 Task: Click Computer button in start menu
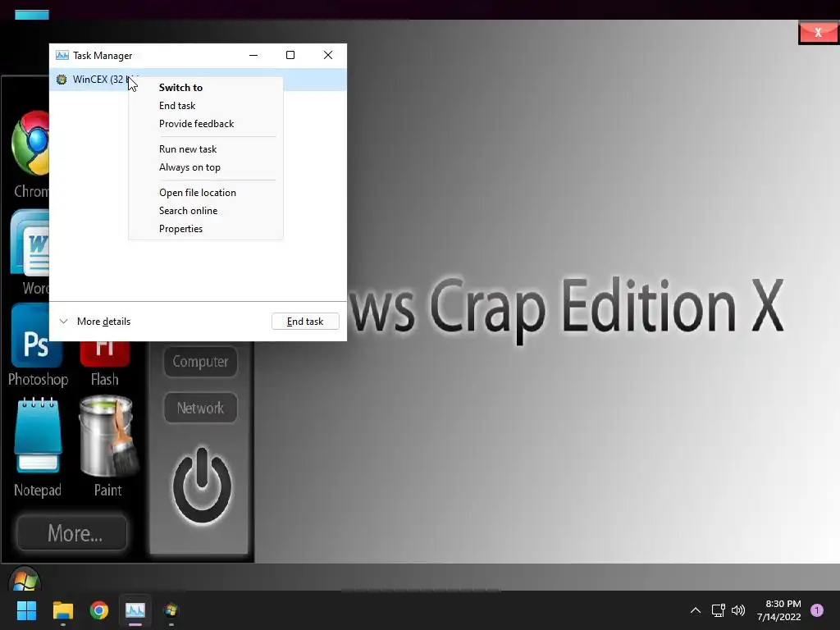coord(200,362)
